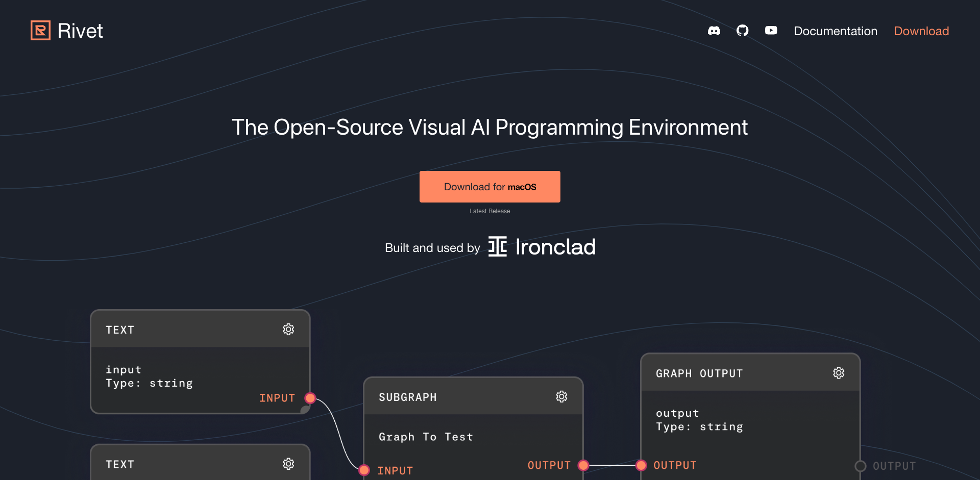Click the grey OUTPUT port right of Graph Output
The width and height of the screenshot is (980, 480).
point(861,466)
